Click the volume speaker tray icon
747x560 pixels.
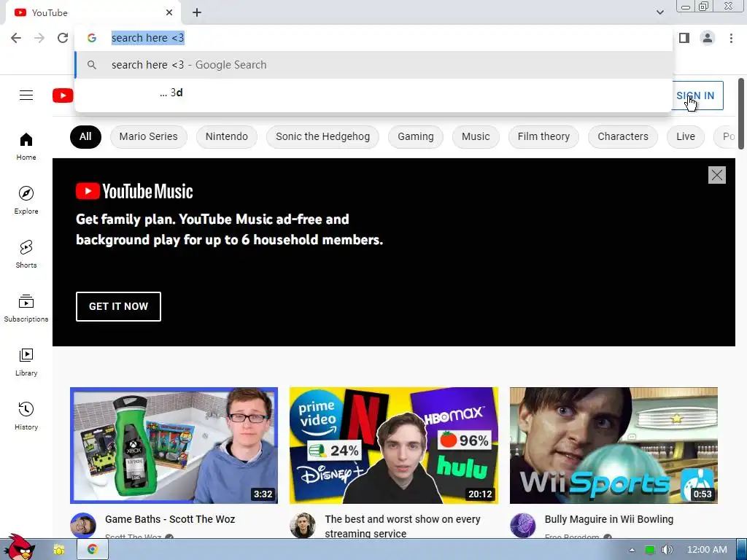click(x=667, y=550)
